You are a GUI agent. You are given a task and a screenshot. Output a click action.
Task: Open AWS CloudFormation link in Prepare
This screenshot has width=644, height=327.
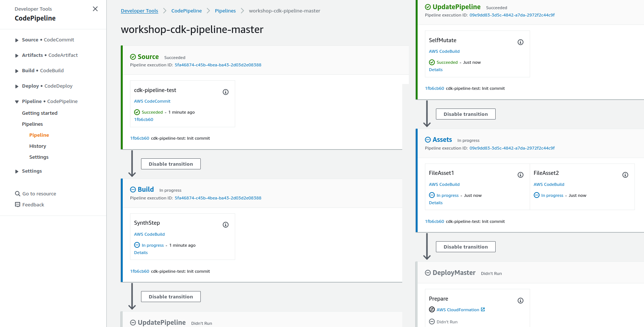click(x=458, y=310)
